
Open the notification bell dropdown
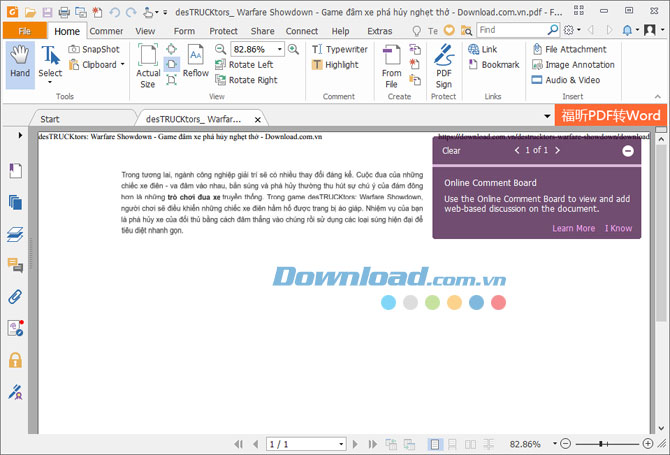point(630,30)
